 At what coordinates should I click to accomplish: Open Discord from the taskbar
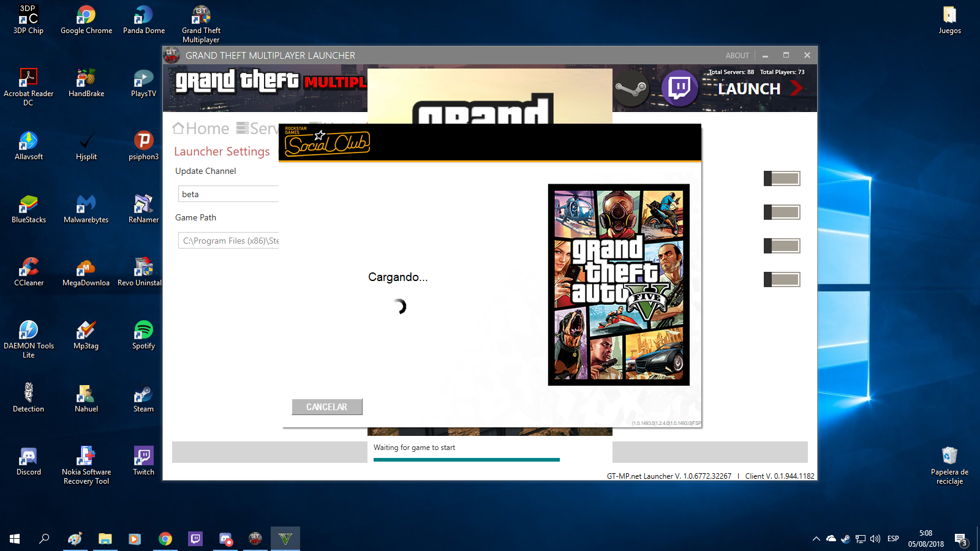[225, 539]
